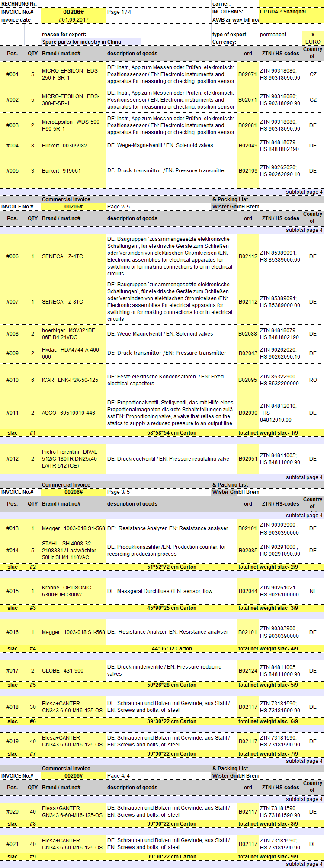Select 'Hydac HDA4744-A-400-000' cell
Viewport: 324px width, 868px height.
74,353
